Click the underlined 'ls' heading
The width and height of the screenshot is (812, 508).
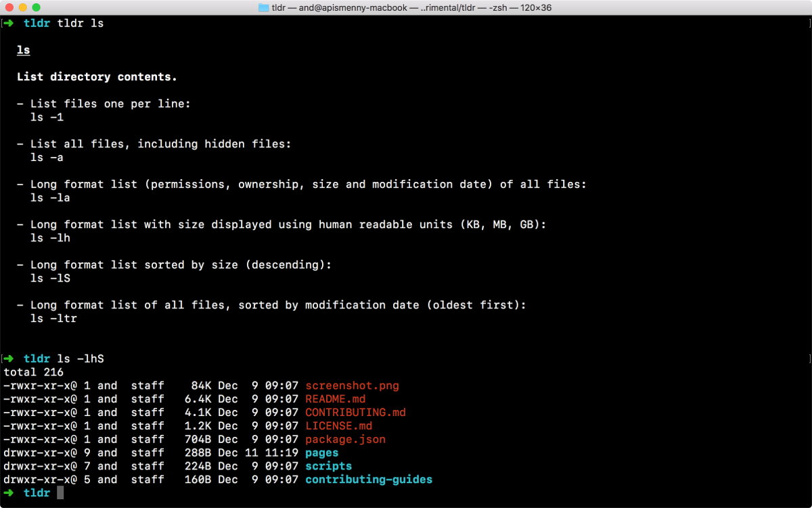(x=24, y=51)
